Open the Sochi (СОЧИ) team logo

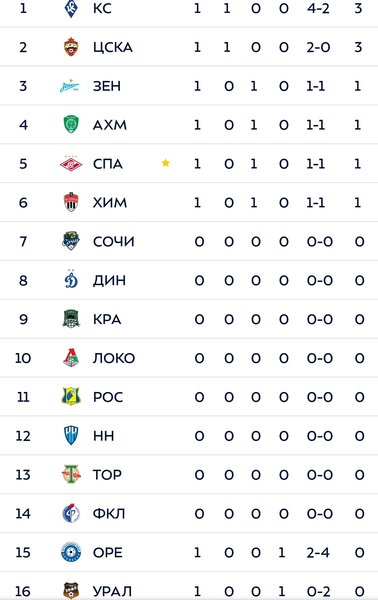71,241
